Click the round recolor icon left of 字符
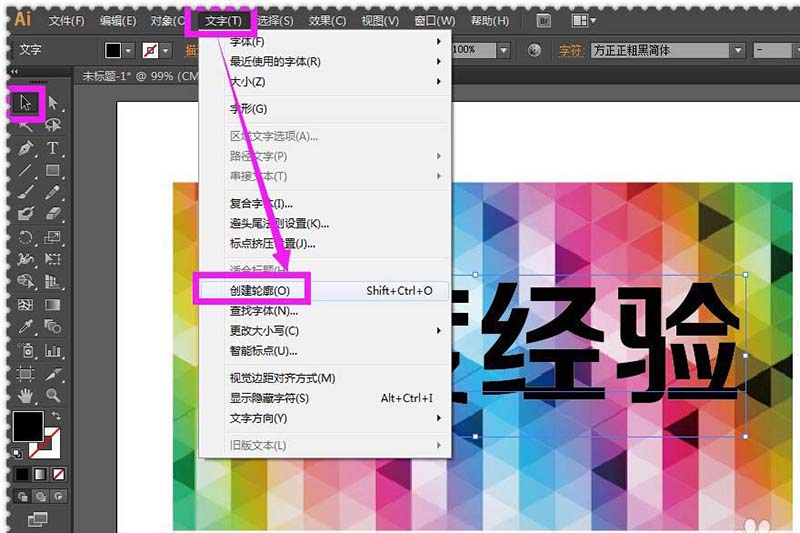 534,50
